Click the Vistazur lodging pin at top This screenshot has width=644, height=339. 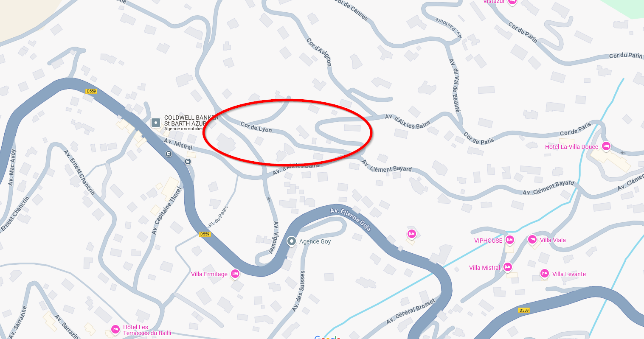tap(512, 2)
